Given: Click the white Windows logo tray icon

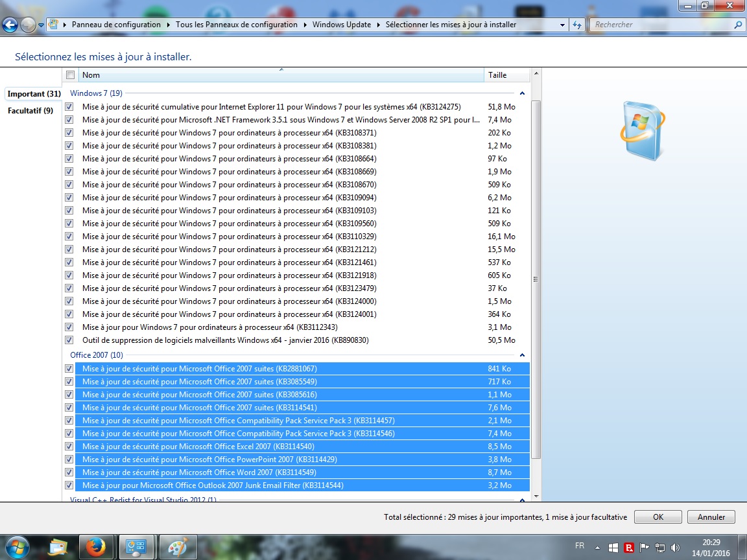Looking at the screenshot, I should pyautogui.click(x=613, y=548).
